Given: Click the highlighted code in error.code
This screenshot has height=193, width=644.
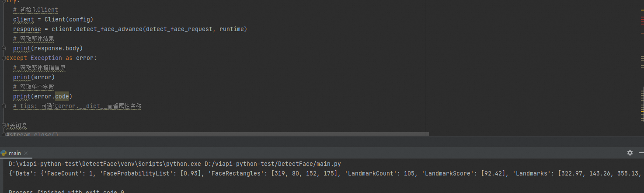Looking at the screenshot, I should coord(62,96).
